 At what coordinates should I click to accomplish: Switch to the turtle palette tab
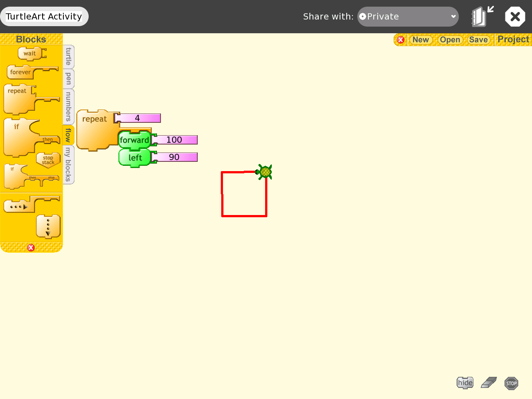point(68,56)
